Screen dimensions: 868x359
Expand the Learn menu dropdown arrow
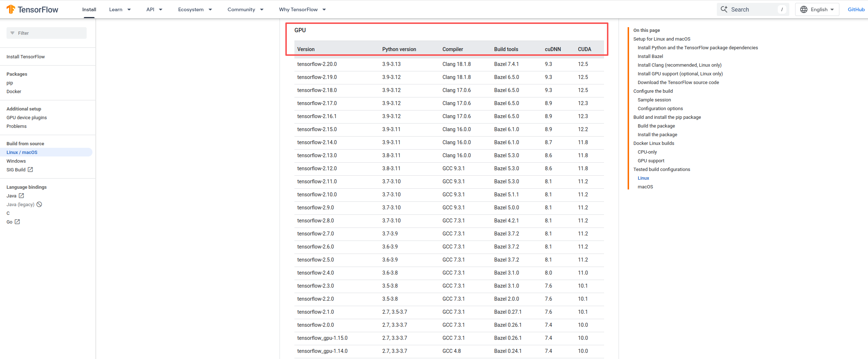[129, 10]
